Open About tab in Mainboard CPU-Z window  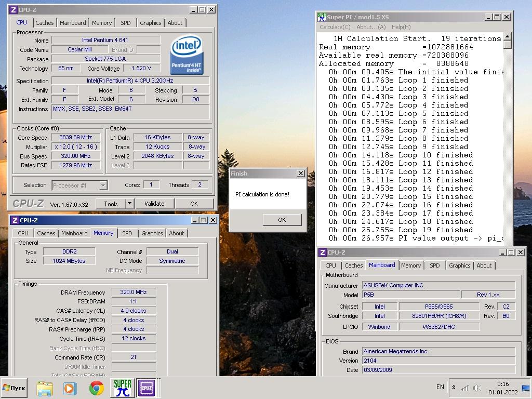click(484, 265)
